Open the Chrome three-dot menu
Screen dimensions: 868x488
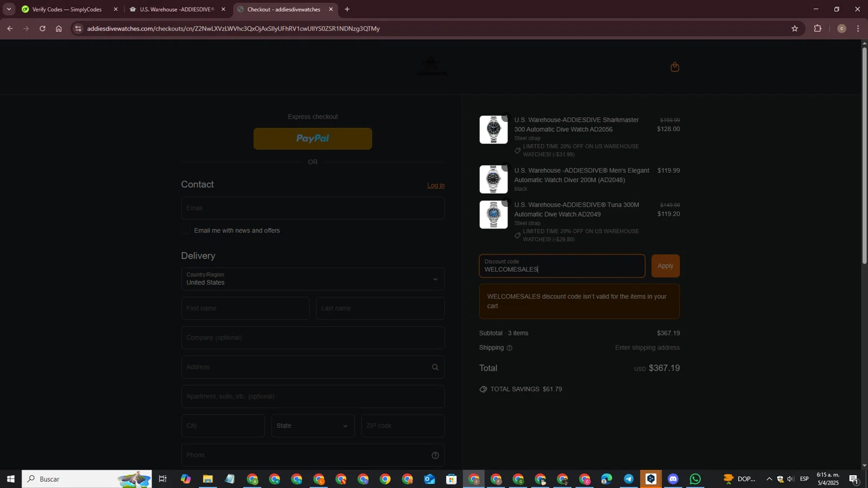coord(858,28)
